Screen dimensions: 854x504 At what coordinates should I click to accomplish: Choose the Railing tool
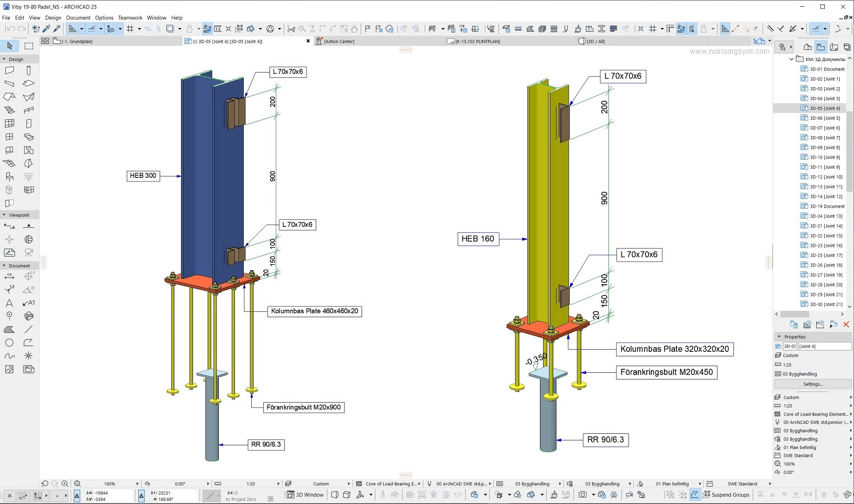click(x=28, y=110)
